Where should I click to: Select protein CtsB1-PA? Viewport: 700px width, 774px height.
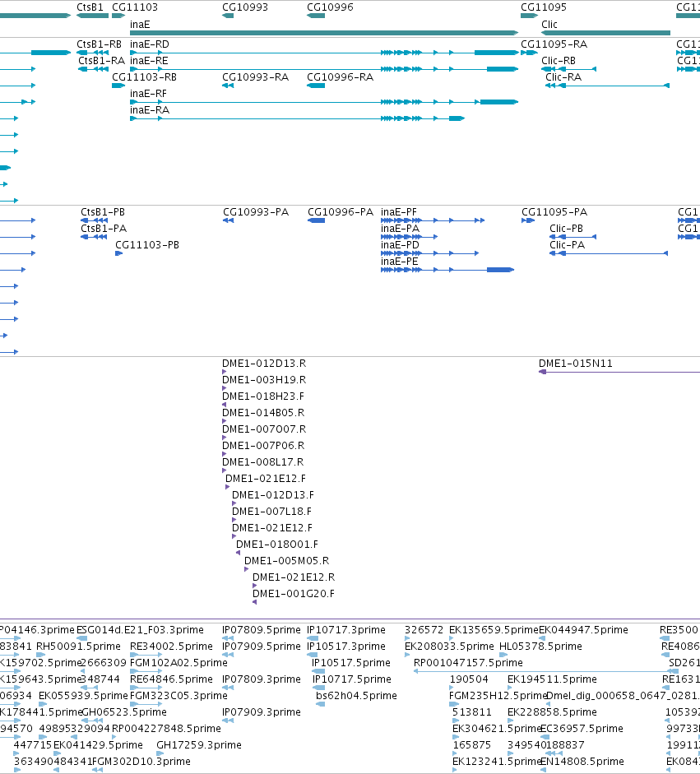coord(93,237)
